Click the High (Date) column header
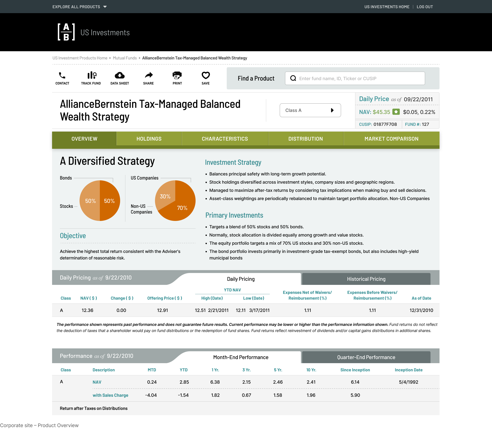This screenshot has height=448, width=492. (x=212, y=298)
